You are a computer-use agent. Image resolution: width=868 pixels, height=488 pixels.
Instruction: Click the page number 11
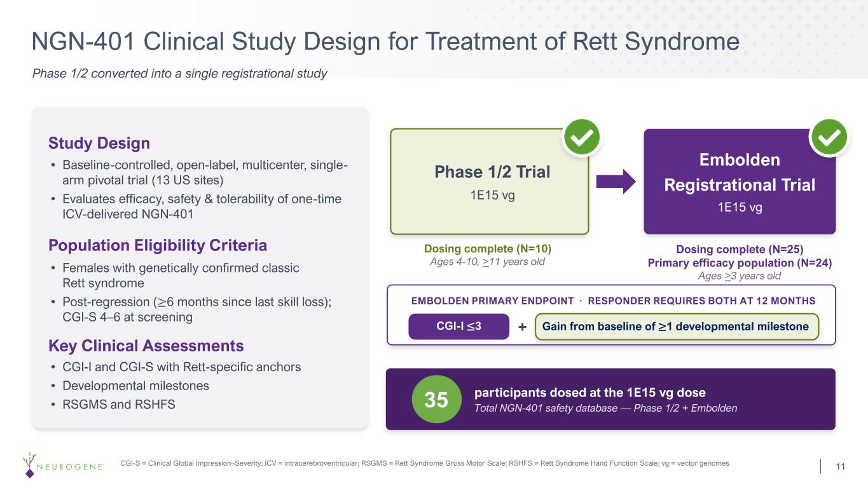point(840,467)
